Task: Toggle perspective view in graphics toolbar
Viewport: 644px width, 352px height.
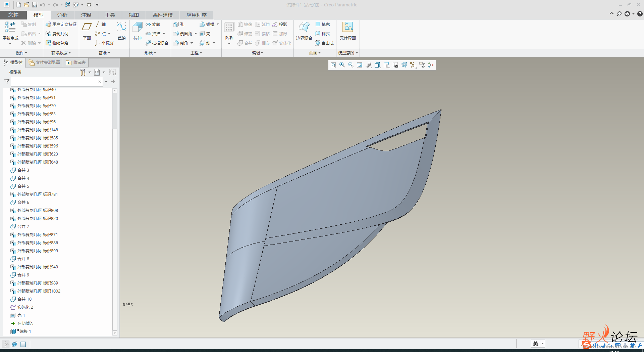Action: click(404, 65)
